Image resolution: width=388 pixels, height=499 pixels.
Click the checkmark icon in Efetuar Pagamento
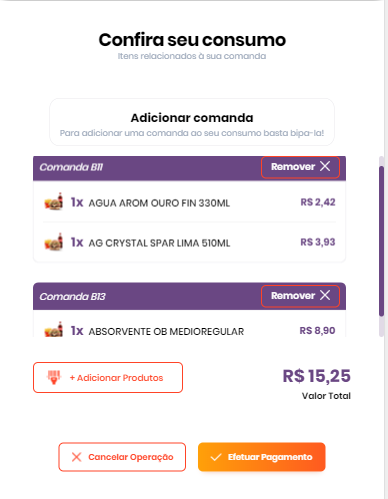coord(216,457)
